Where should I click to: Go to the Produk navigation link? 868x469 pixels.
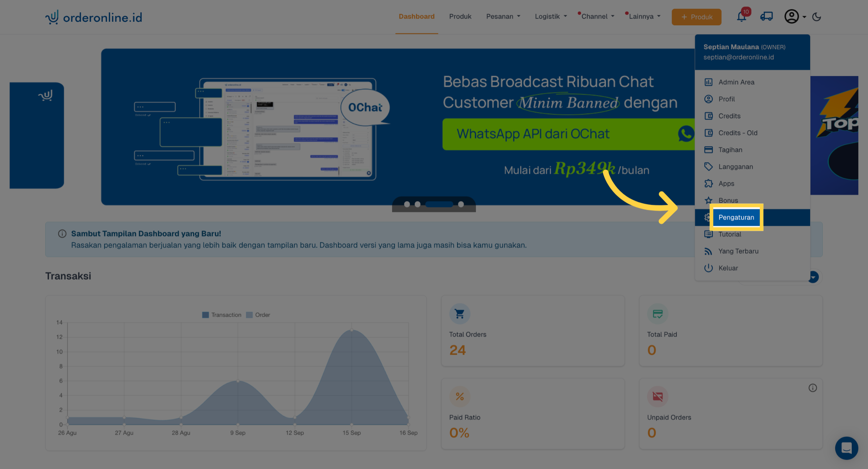[x=460, y=17]
